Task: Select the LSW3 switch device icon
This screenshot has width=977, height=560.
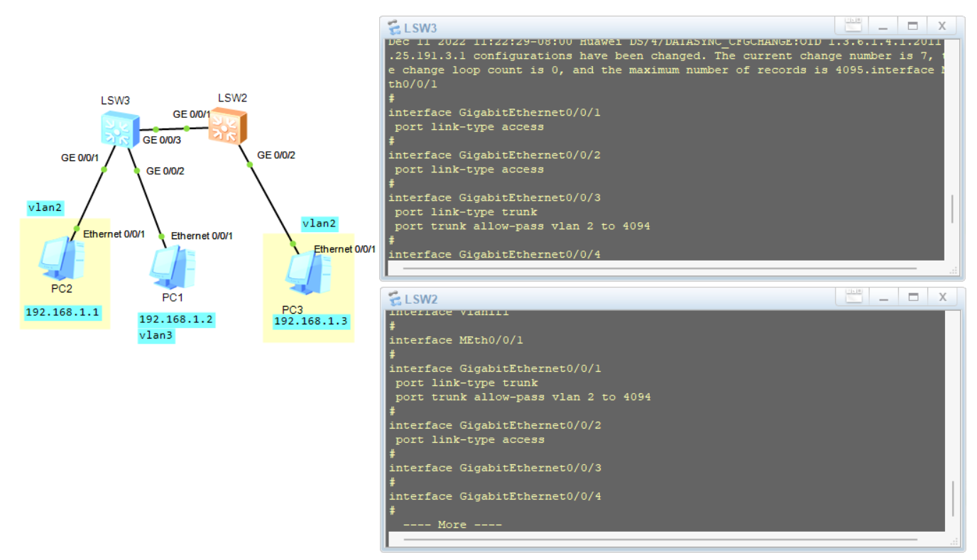Action: pyautogui.click(x=119, y=128)
